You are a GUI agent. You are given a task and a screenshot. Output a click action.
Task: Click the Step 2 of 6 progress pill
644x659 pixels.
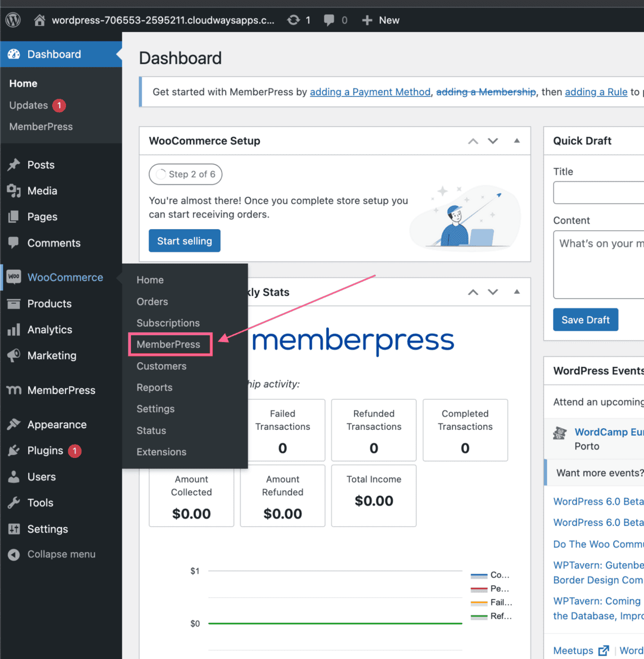tap(185, 174)
